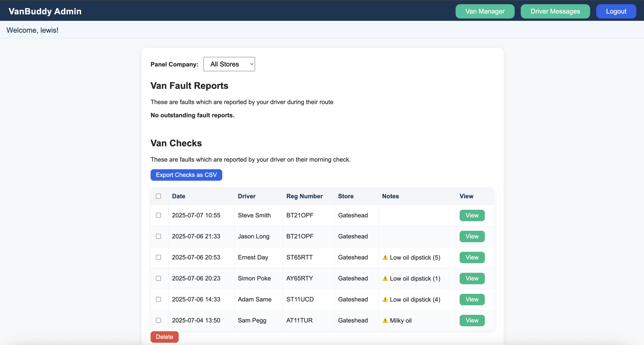Viewport: 644px width, 345px height.
Task: View Adam Same's ST11UCD check
Action: pyautogui.click(x=472, y=299)
